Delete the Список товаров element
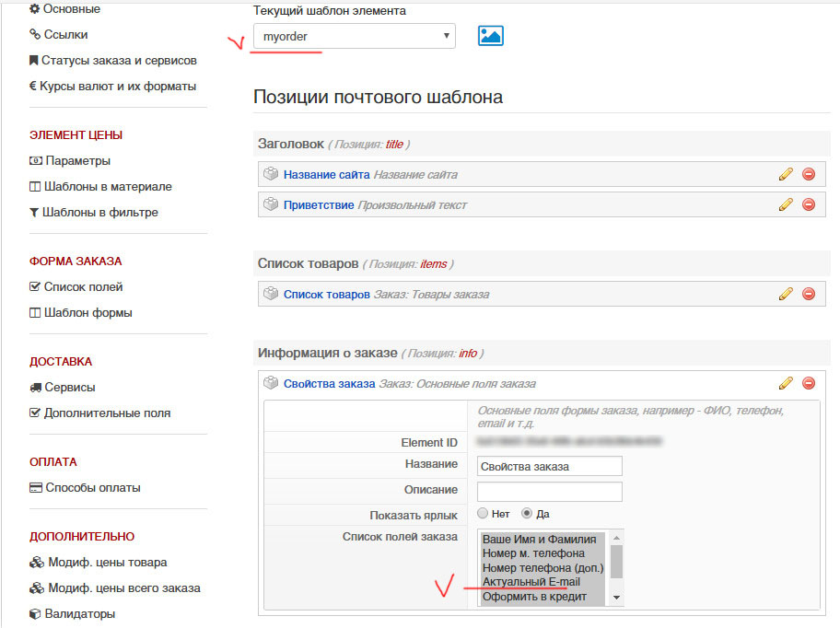 pyautogui.click(x=809, y=294)
